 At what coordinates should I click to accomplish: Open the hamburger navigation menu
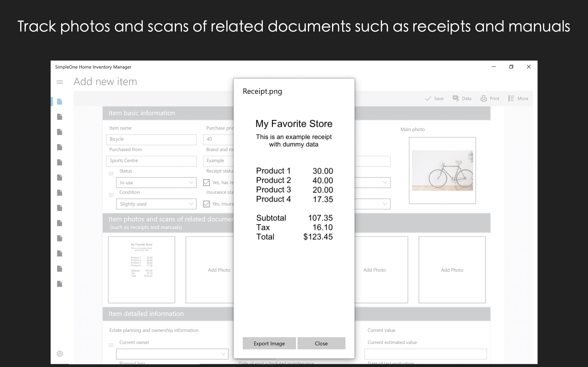pyautogui.click(x=60, y=82)
